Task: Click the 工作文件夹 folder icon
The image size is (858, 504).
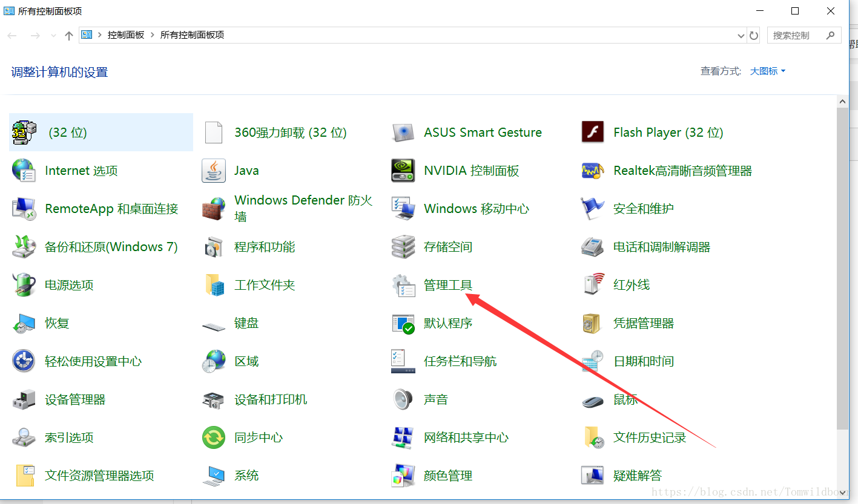Action: coord(214,285)
